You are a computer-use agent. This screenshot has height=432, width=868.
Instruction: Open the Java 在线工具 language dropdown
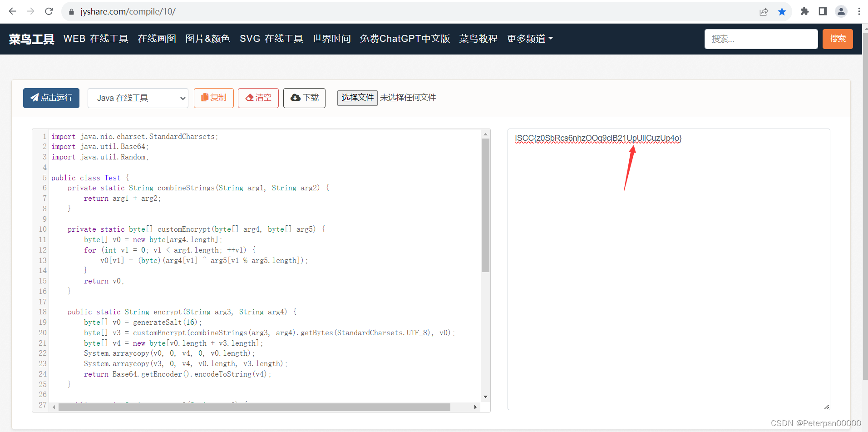point(138,98)
